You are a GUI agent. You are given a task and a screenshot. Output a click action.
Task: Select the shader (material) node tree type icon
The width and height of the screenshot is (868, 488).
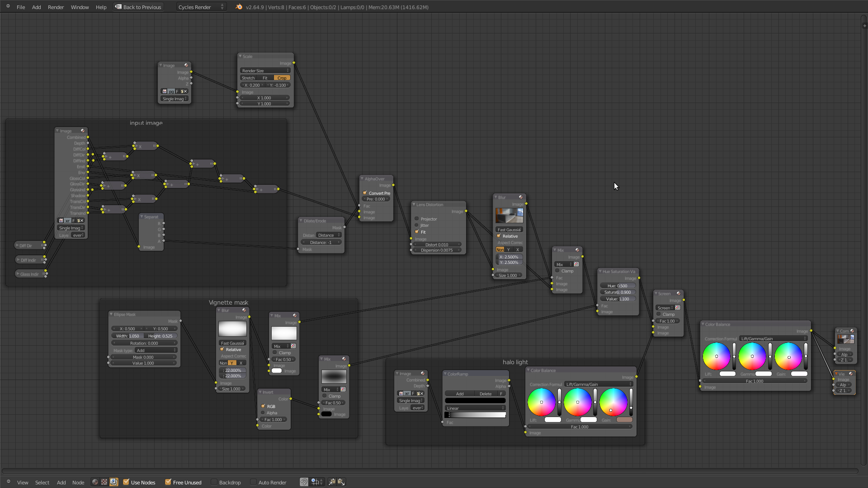[x=95, y=482]
